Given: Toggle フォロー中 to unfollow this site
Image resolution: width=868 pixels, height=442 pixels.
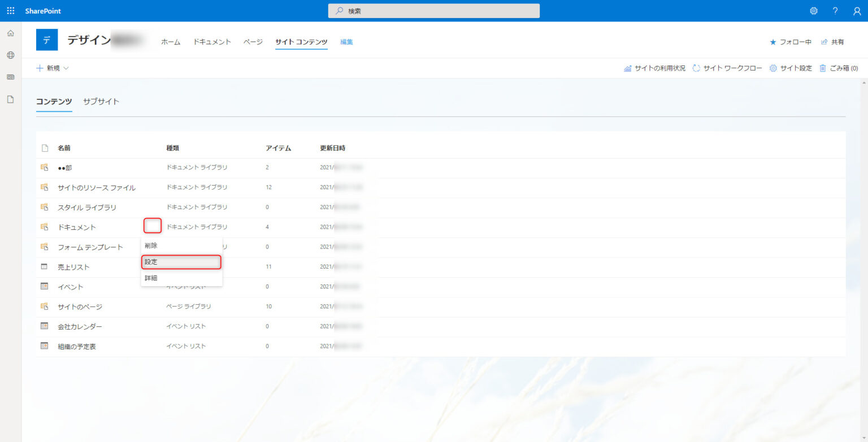Looking at the screenshot, I should click(x=790, y=41).
